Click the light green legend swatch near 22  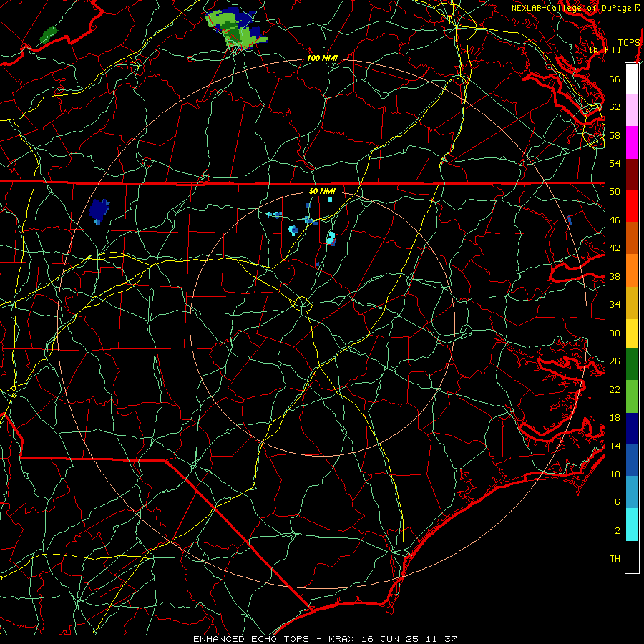click(632, 396)
